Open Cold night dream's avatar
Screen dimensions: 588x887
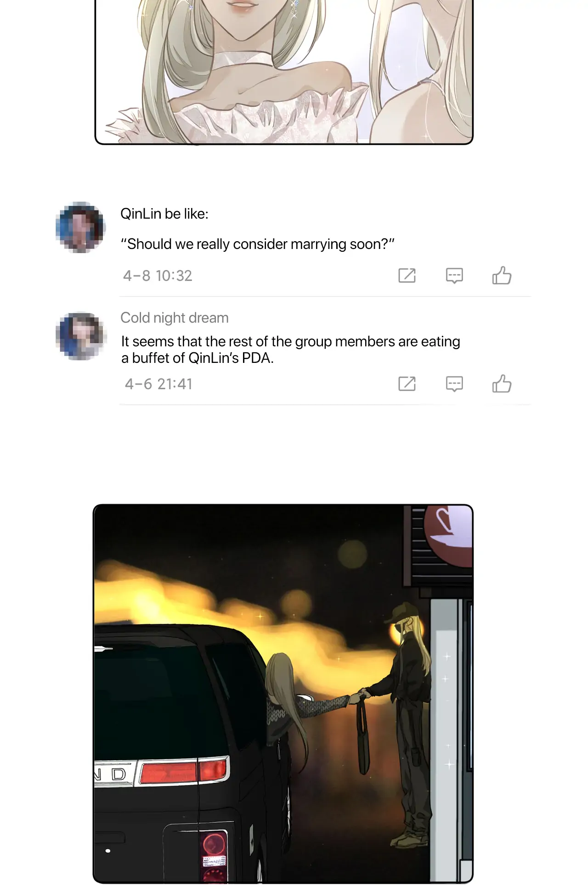[81, 336]
